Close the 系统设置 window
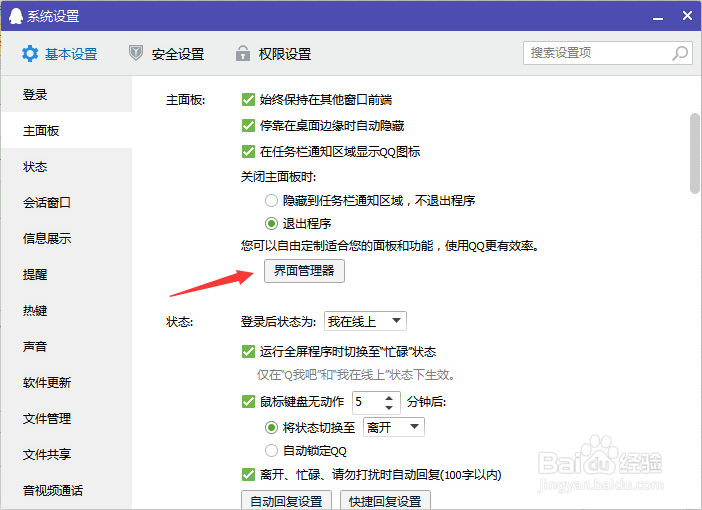The height and width of the screenshot is (510, 702). (687, 16)
